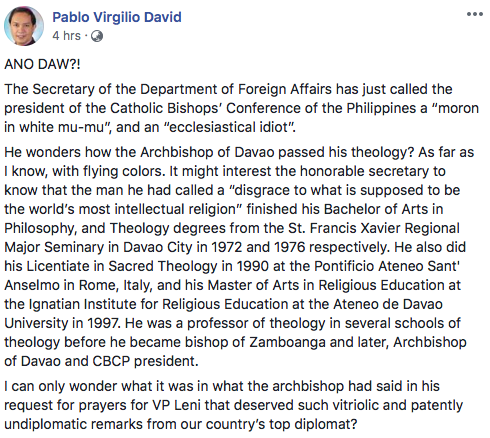Open the post options three-dot menu

(x=475, y=14)
